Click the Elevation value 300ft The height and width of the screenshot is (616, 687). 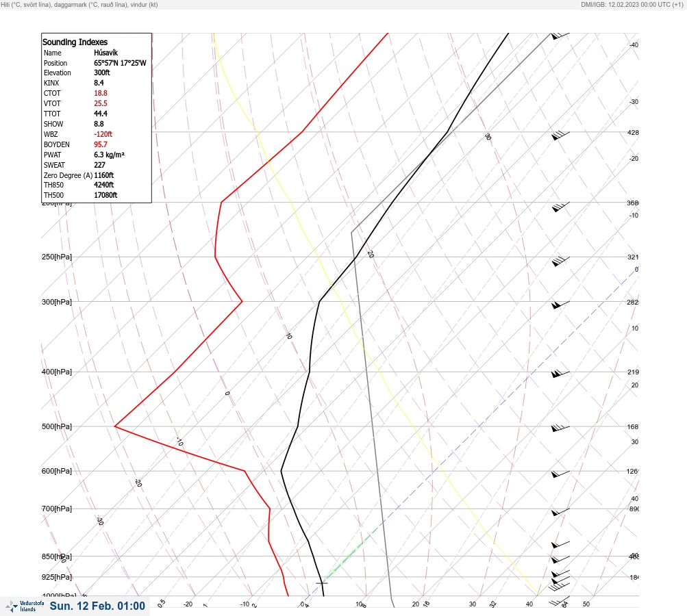pyautogui.click(x=101, y=73)
